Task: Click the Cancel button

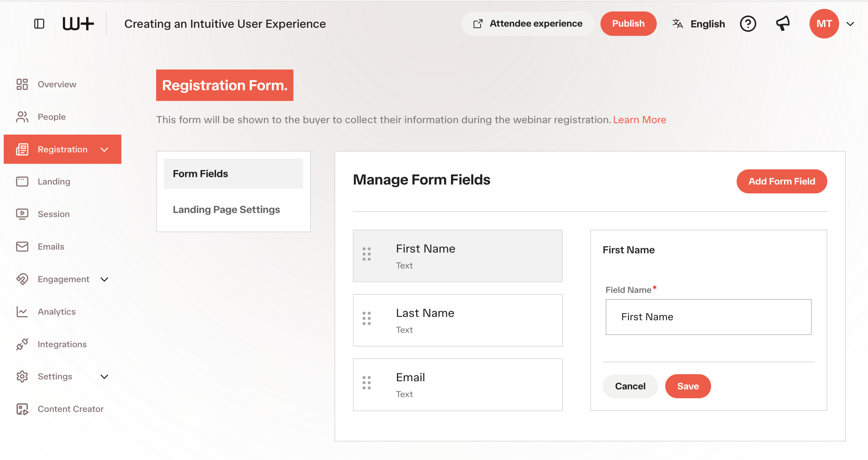Action: pyautogui.click(x=630, y=386)
